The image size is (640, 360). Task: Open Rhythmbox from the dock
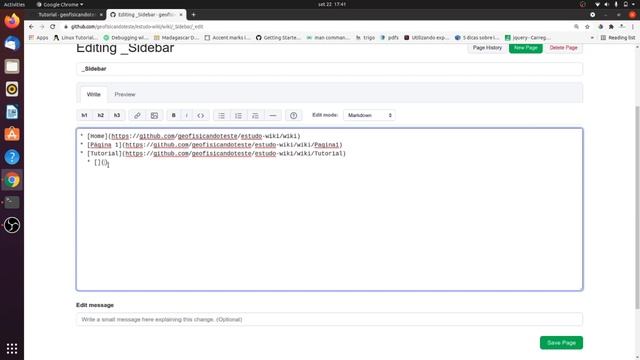(x=12, y=89)
